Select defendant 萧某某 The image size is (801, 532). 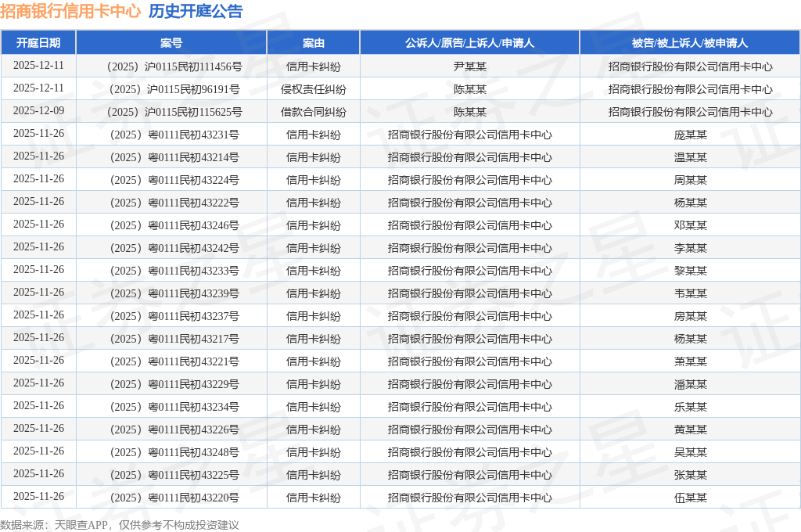click(x=690, y=361)
